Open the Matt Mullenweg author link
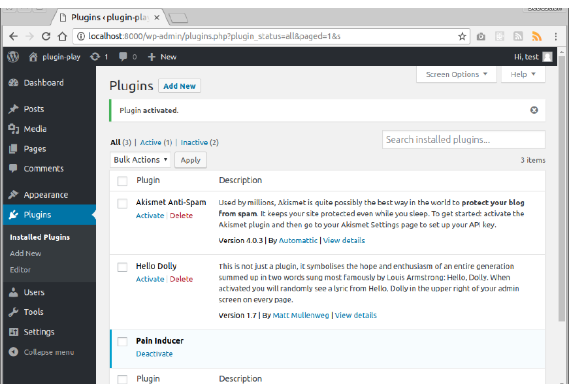Viewport: 569px width, 392px height. [x=301, y=316]
